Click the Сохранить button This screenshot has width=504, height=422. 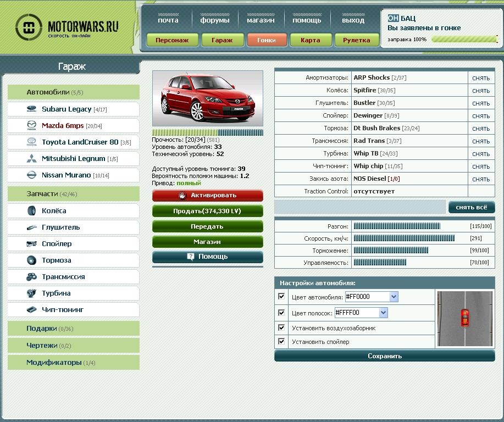pos(384,356)
